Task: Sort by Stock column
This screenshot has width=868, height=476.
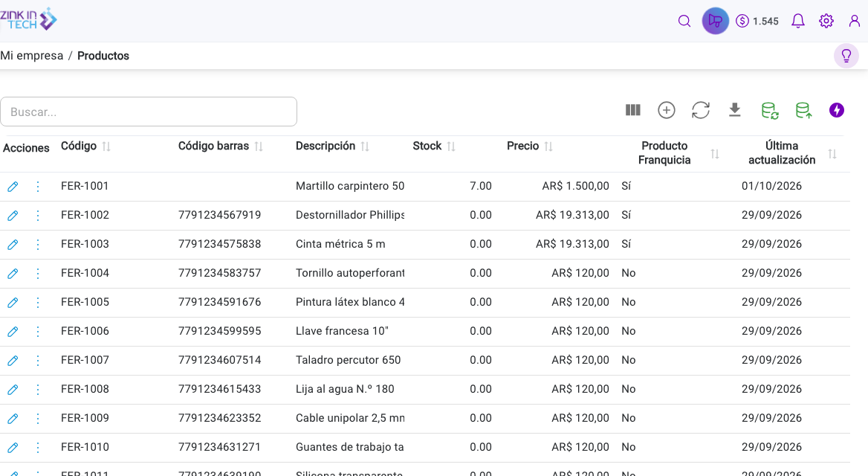Action: [x=451, y=147]
